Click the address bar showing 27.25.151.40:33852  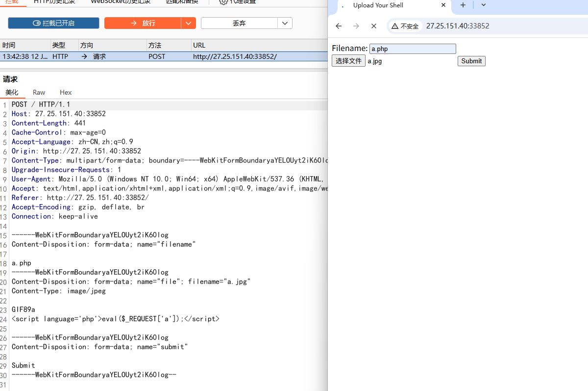(458, 26)
